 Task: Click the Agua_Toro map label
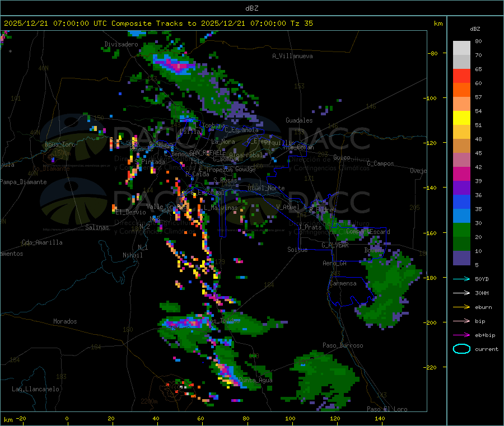pos(60,144)
